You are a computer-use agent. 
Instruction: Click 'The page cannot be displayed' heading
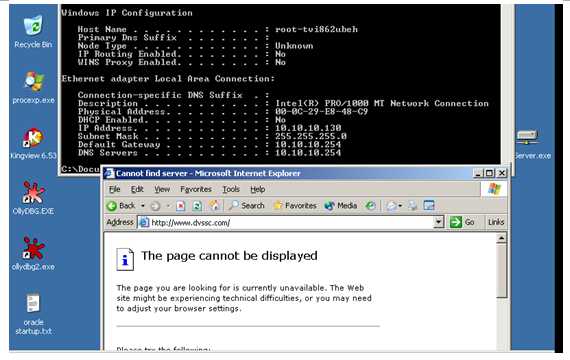229,256
